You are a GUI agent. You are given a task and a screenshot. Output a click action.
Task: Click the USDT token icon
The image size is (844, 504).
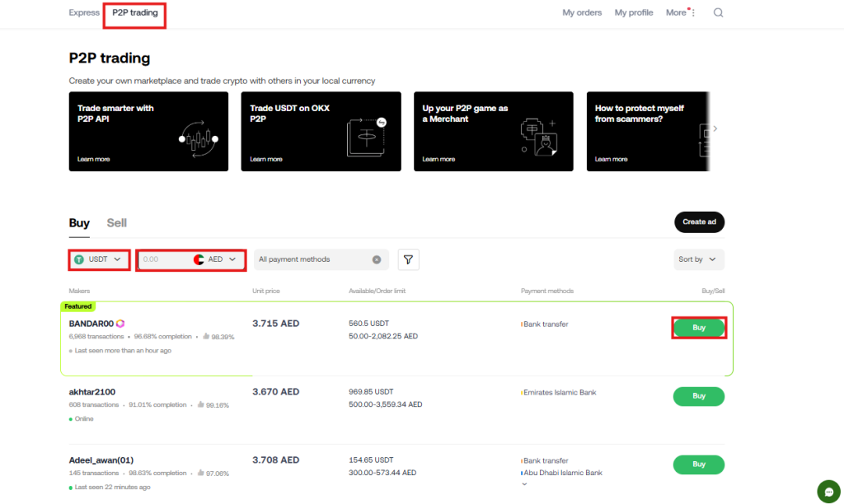click(78, 259)
